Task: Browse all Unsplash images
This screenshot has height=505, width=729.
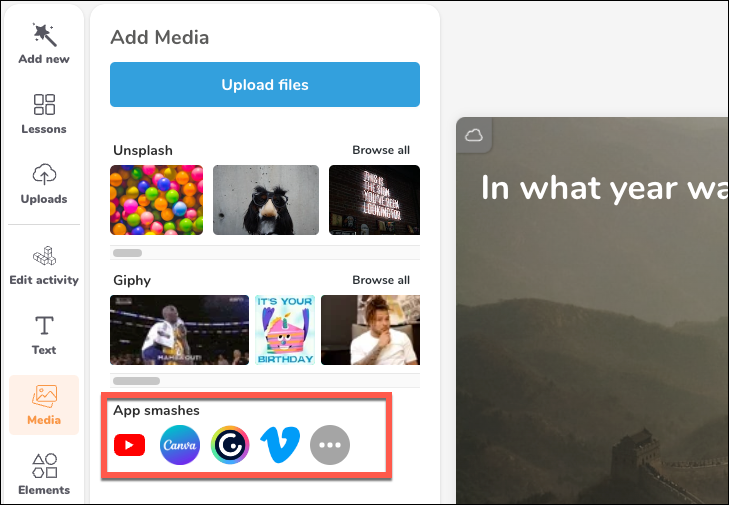Action: pos(381,150)
